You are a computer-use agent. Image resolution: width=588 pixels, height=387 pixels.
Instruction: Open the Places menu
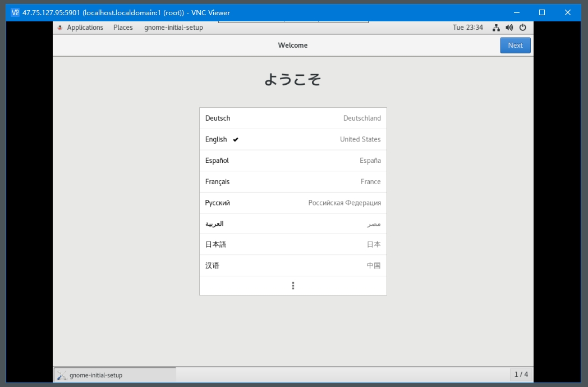point(123,28)
